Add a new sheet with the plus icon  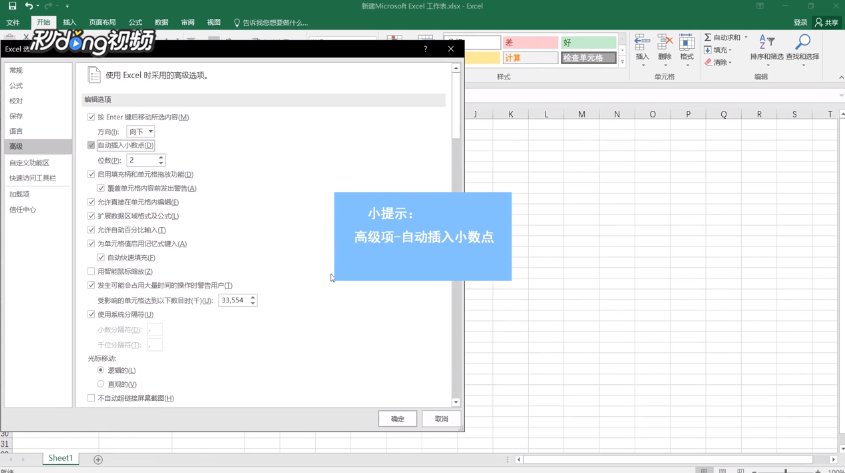pyautogui.click(x=98, y=460)
